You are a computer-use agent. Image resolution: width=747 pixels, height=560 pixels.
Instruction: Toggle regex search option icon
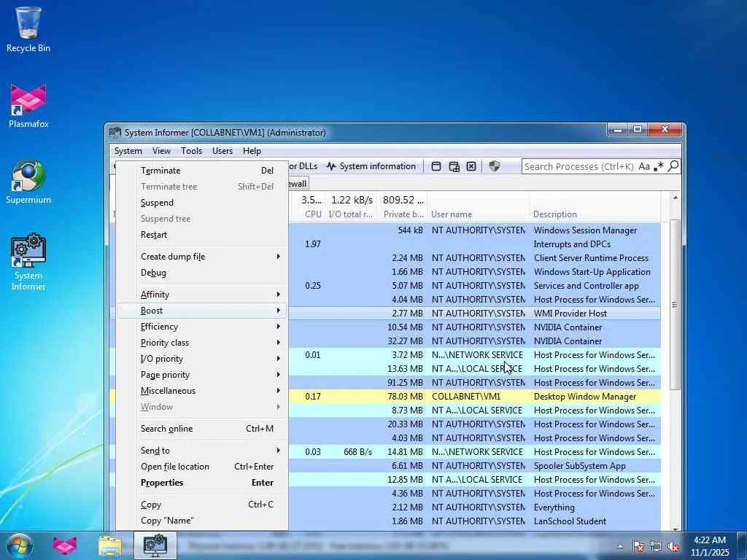click(x=659, y=166)
